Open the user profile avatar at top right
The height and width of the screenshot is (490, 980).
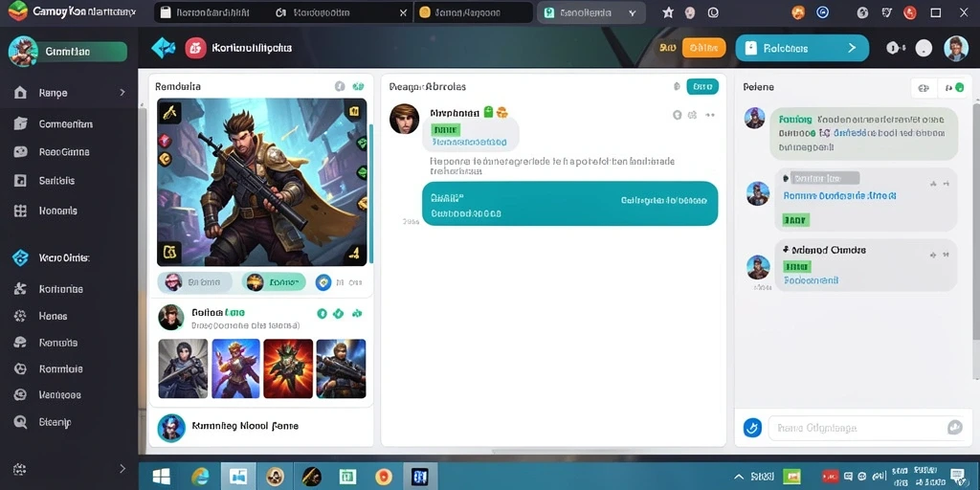[x=956, y=48]
